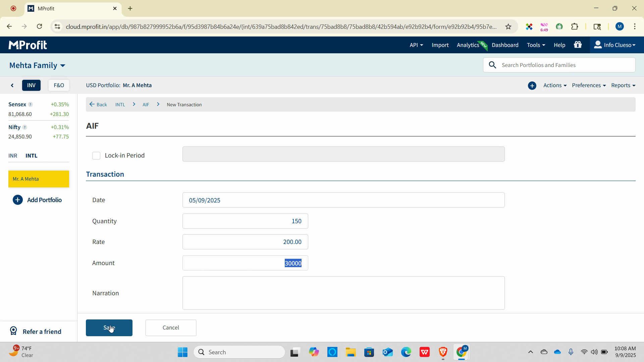
Task: Open the Reports dropdown menu
Action: pyautogui.click(x=623, y=85)
